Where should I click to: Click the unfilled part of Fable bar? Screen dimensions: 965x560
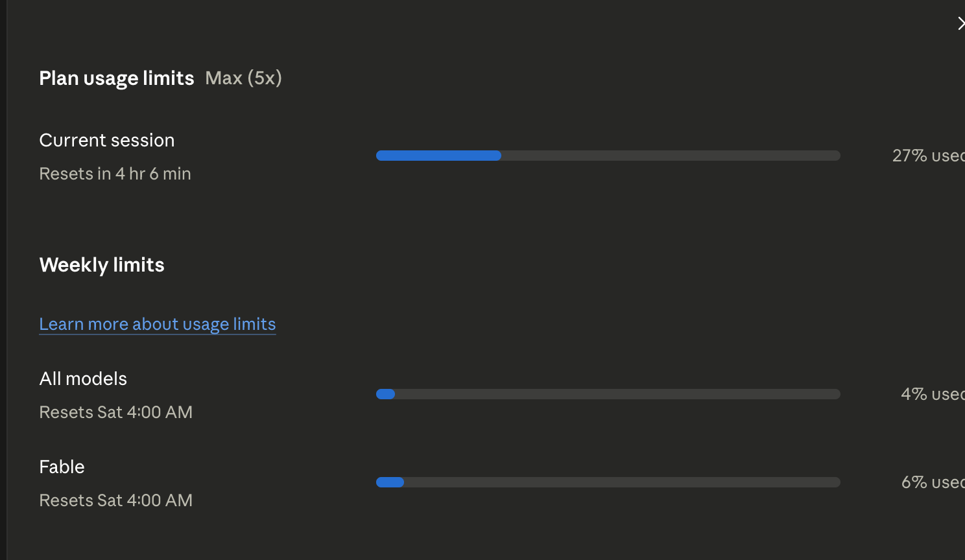point(622,482)
